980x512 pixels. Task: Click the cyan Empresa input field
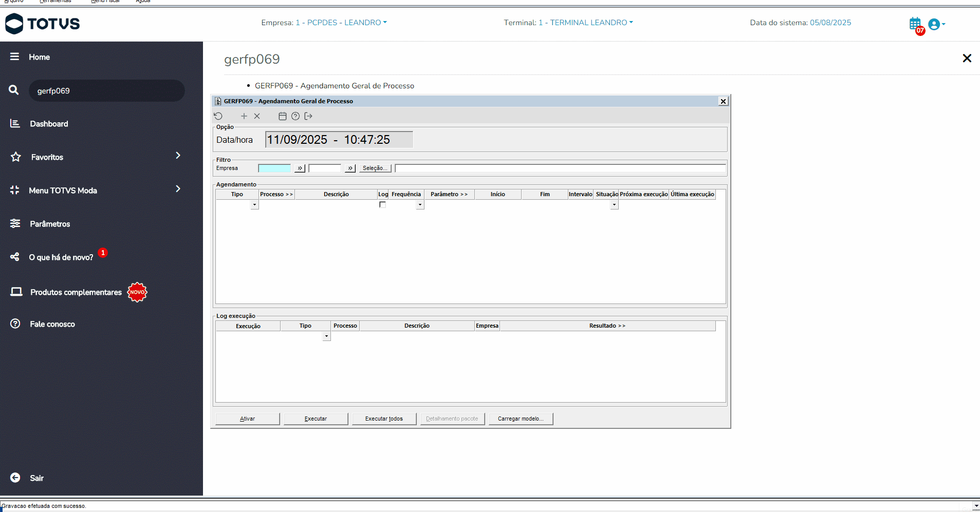coord(274,168)
